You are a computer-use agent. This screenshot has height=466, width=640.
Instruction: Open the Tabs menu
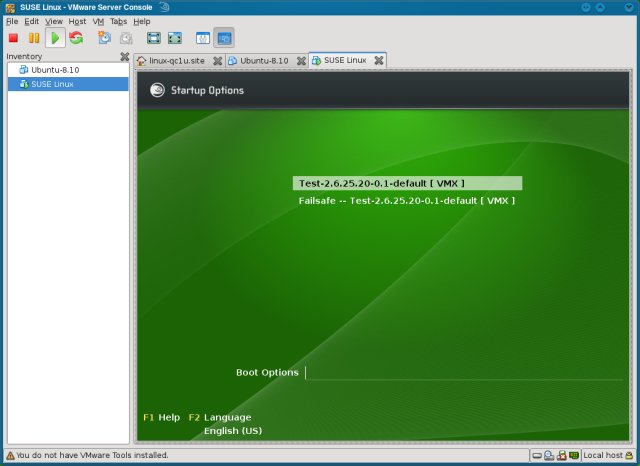tap(118, 21)
